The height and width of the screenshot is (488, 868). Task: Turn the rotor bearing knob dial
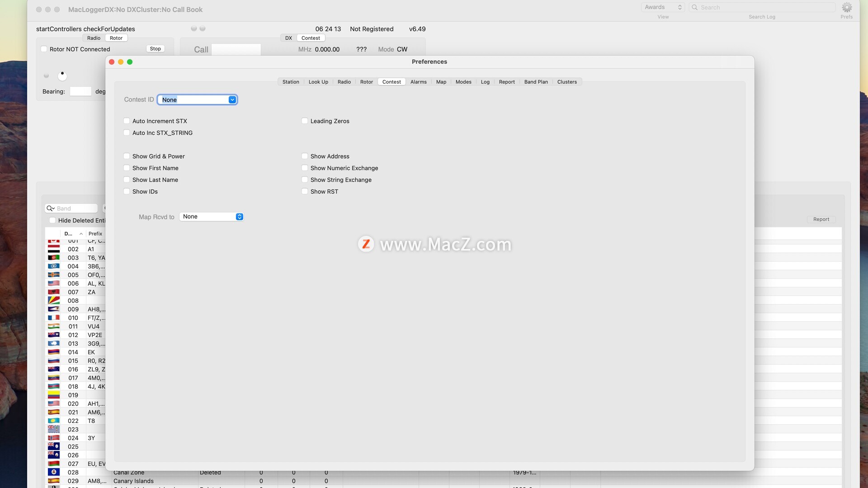point(62,75)
